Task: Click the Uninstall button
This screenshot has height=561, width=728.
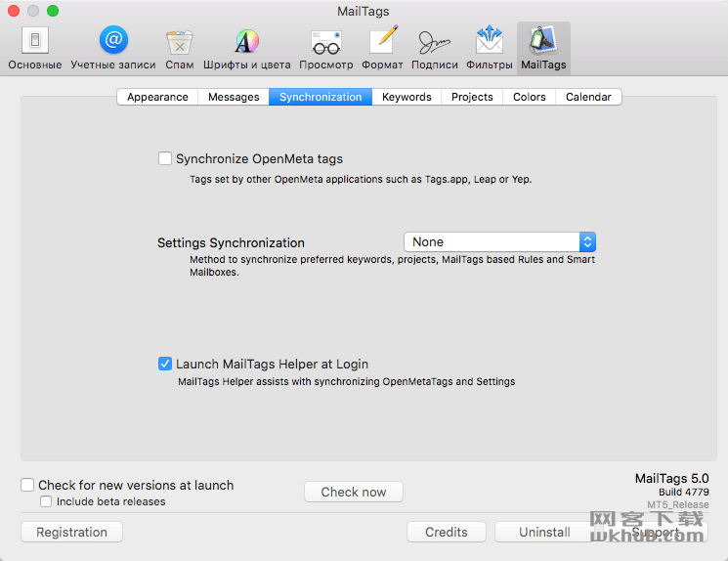Action: [544, 532]
